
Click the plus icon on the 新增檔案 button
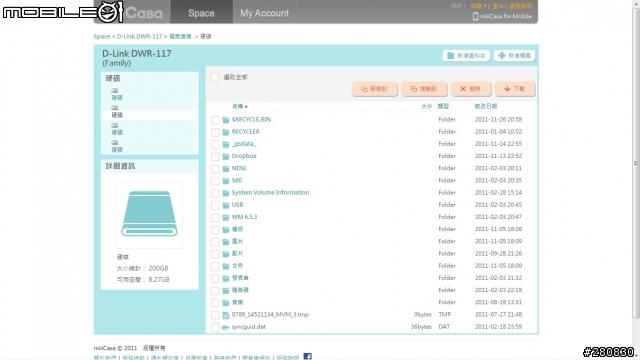502,56
